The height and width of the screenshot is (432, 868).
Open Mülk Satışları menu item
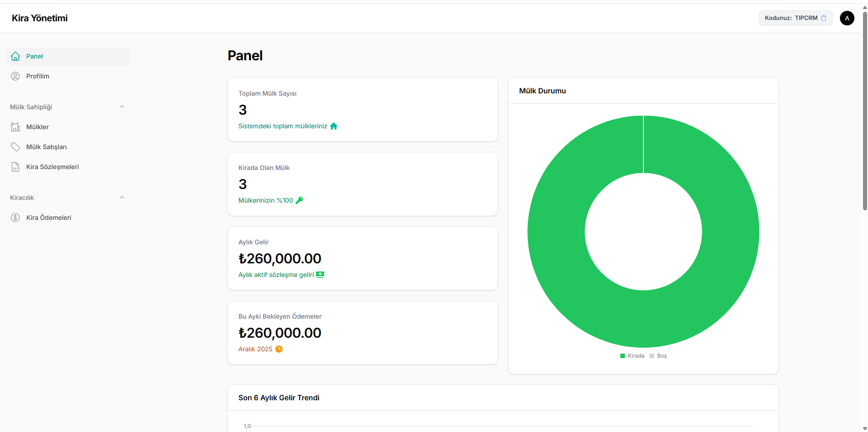pyautogui.click(x=47, y=147)
